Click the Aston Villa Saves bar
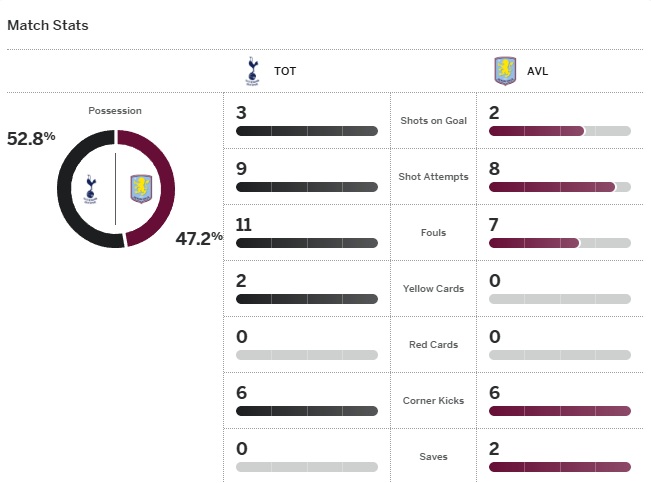This screenshot has height=483, width=651. (560, 467)
